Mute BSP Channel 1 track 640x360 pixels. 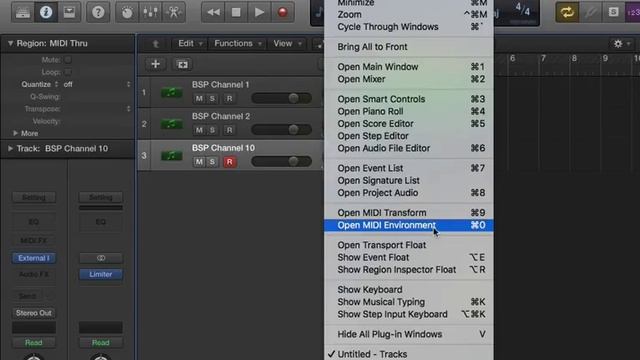click(199, 98)
